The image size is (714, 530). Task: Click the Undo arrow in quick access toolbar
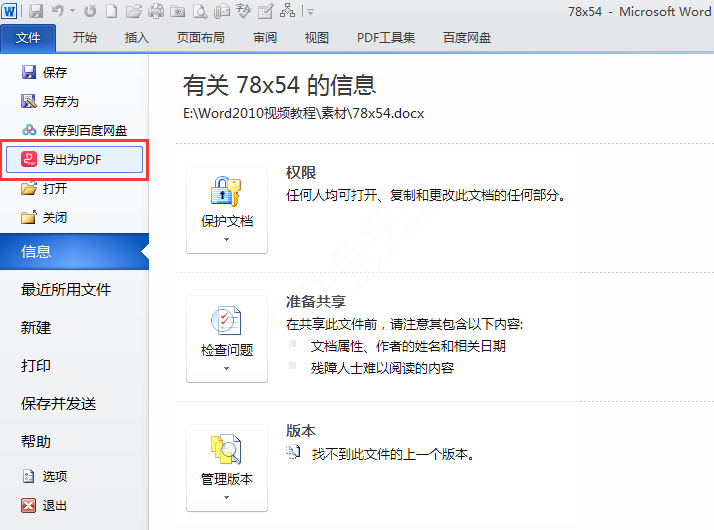58,11
